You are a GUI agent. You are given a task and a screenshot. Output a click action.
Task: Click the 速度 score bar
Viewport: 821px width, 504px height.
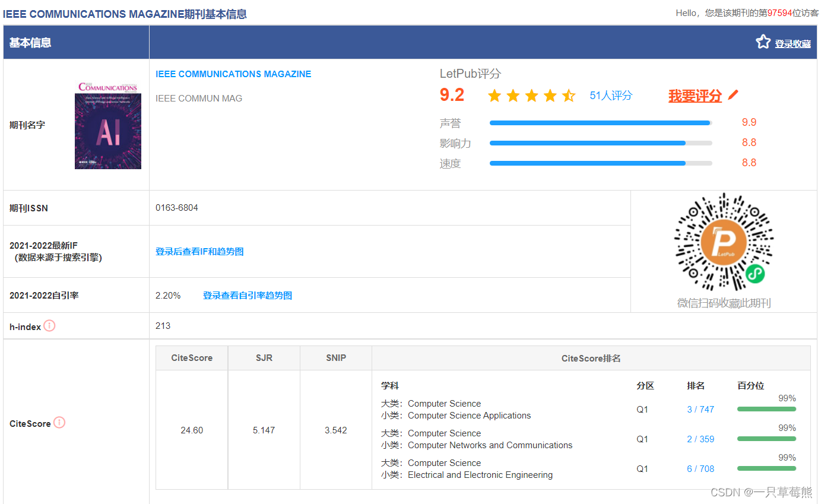click(x=601, y=163)
